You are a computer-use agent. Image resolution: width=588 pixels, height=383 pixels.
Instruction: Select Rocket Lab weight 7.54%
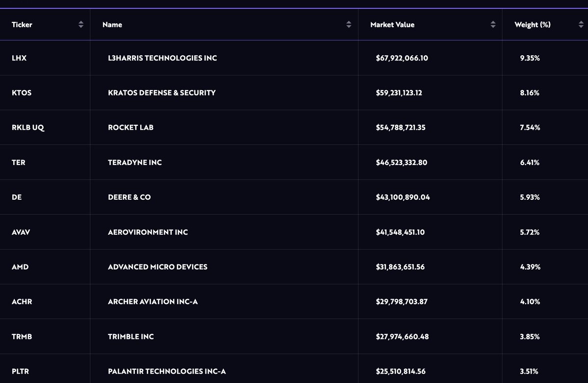click(530, 127)
